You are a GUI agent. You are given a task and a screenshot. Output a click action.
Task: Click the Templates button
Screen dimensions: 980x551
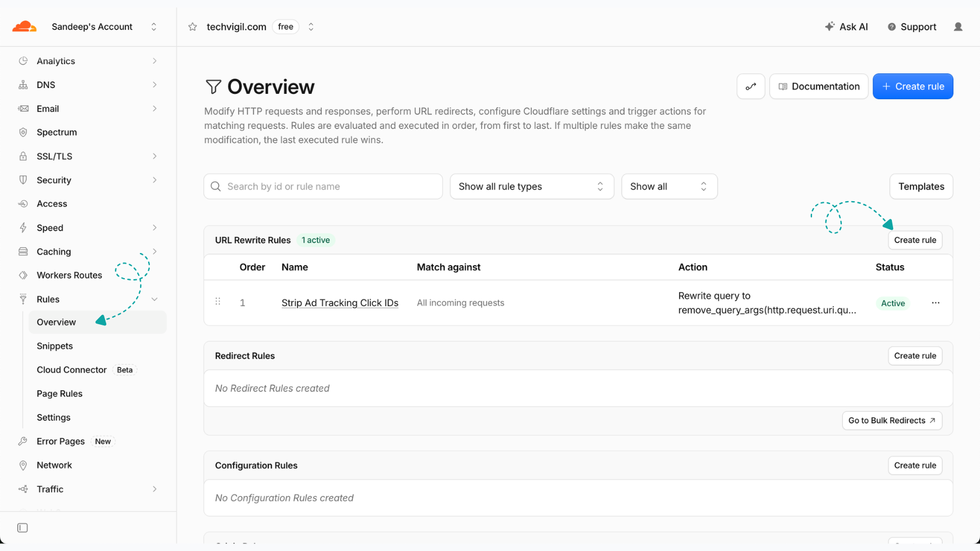[921, 187]
